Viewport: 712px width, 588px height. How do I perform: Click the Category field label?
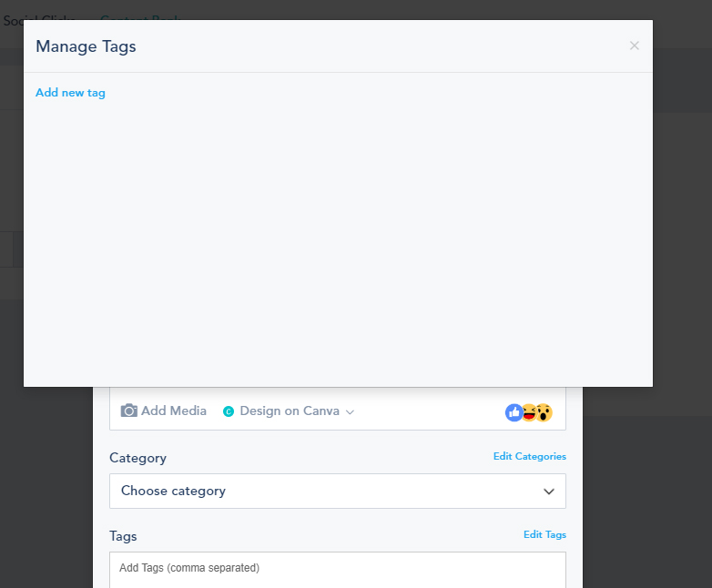click(x=137, y=458)
